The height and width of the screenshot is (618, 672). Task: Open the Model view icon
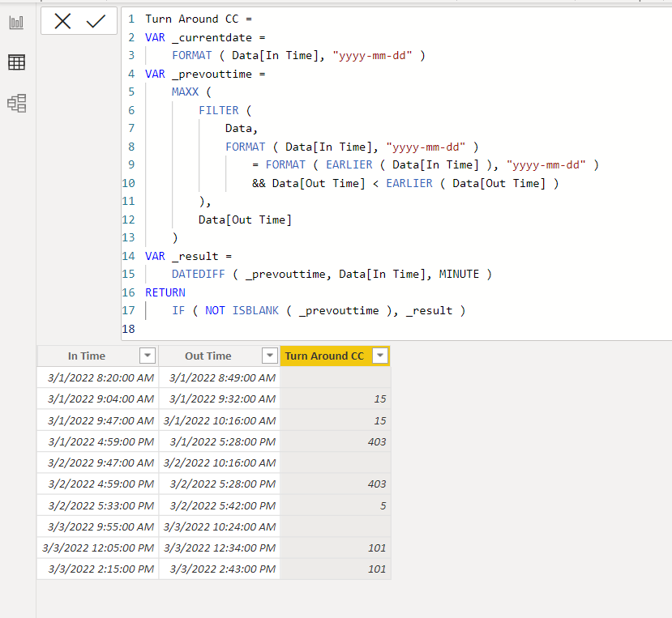pos(17,103)
